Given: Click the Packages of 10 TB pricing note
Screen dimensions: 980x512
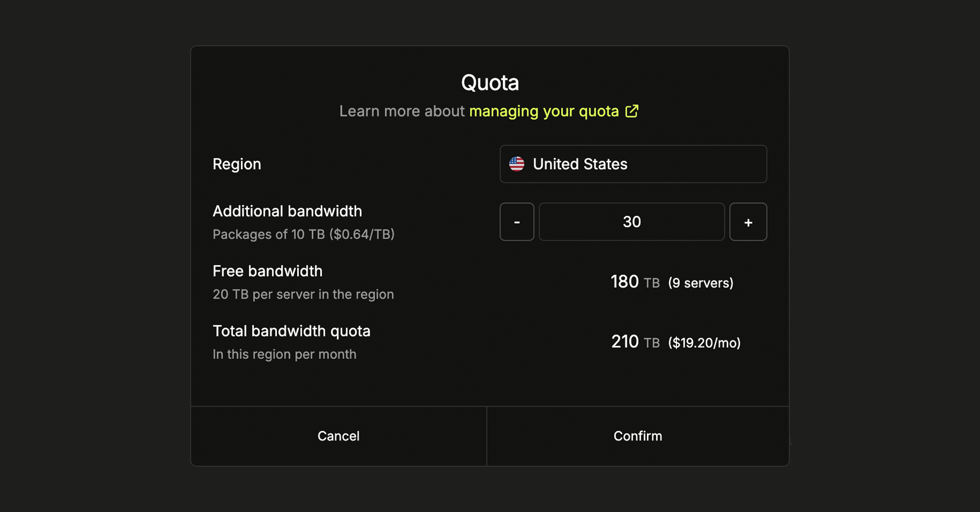Looking at the screenshot, I should (x=303, y=234).
